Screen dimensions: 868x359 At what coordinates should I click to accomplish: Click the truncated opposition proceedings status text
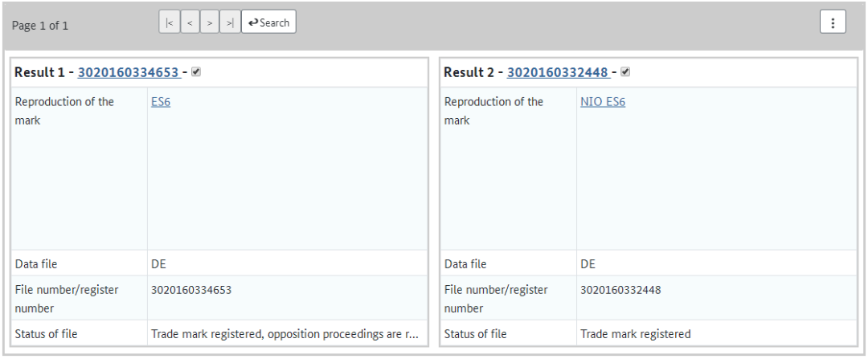[x=285, y=334]
